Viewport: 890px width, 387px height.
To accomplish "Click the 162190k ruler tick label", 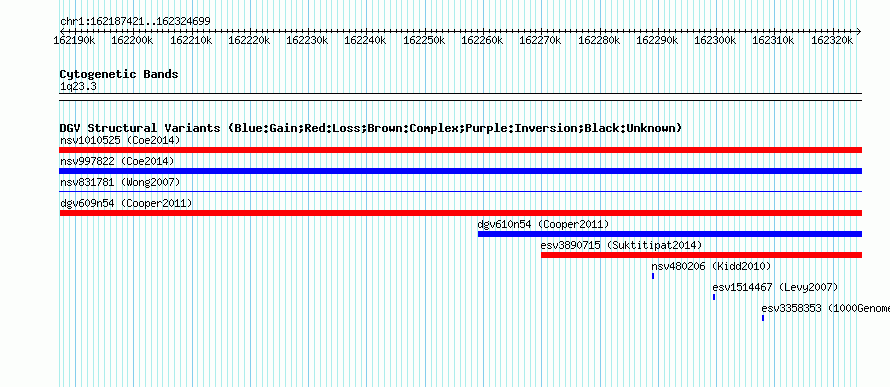I will coord(74,40).
